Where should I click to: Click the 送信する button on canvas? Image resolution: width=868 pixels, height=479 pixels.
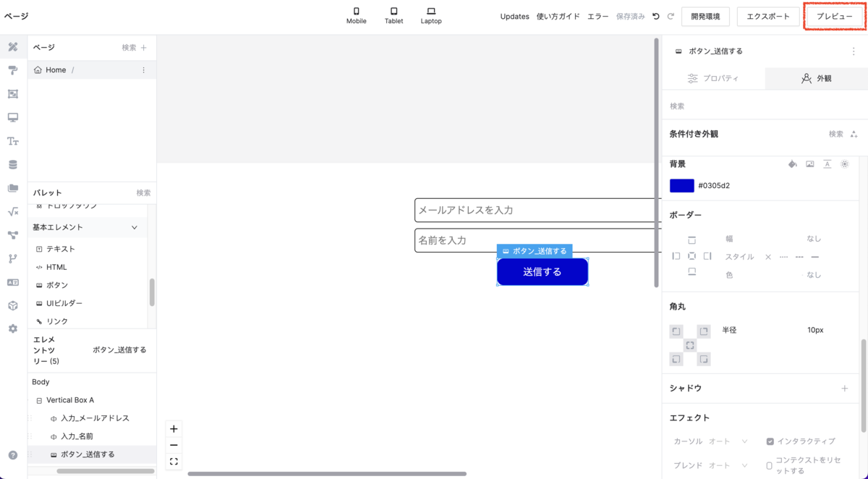click(542, 272)
